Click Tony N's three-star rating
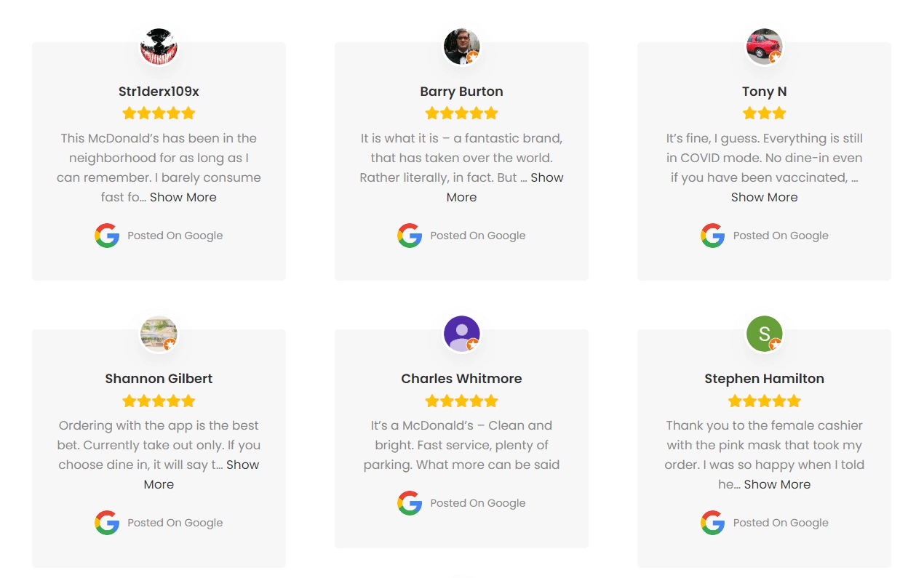The image size is (924, 578). tap(764, 113)
